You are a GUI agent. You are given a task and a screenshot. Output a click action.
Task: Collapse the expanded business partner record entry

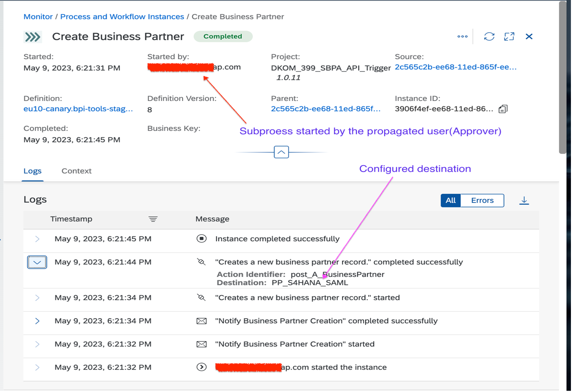point(37,262)
